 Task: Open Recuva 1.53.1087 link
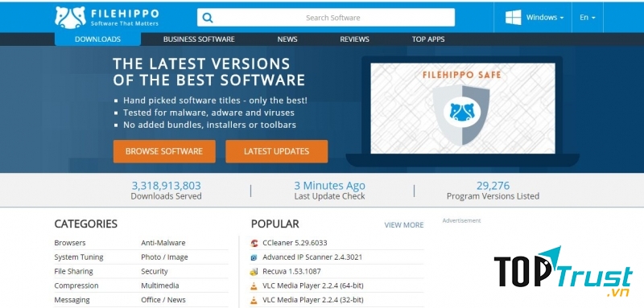click(291, 272)
